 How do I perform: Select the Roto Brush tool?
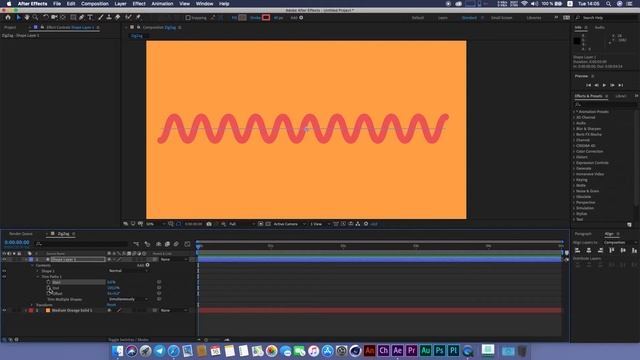[x=128, y=18]
